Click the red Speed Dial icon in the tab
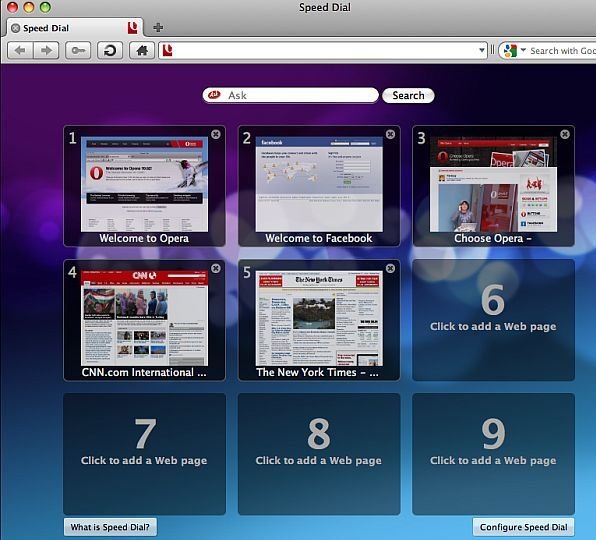Viewport: 596px width, 540px height. point(132,28)
